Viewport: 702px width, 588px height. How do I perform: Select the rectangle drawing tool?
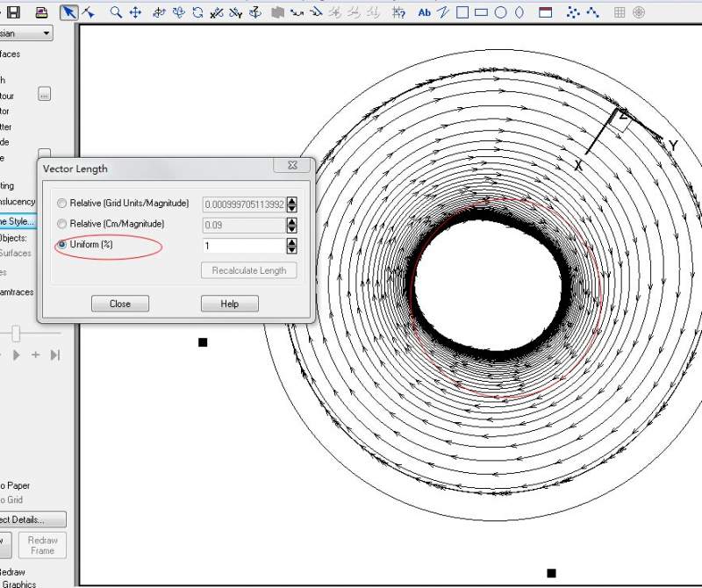click(x=481, y=12)
